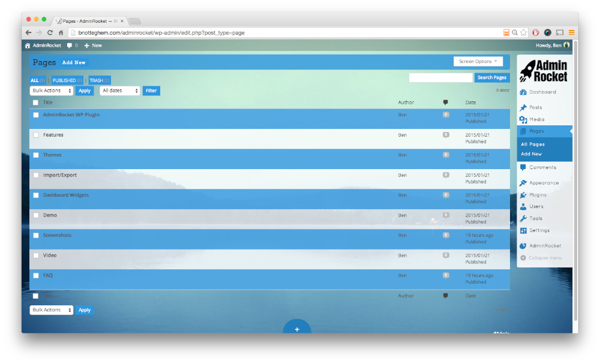Click the zoom magnifier icon in the address bar
600x364 pixels.
point(515,33)
